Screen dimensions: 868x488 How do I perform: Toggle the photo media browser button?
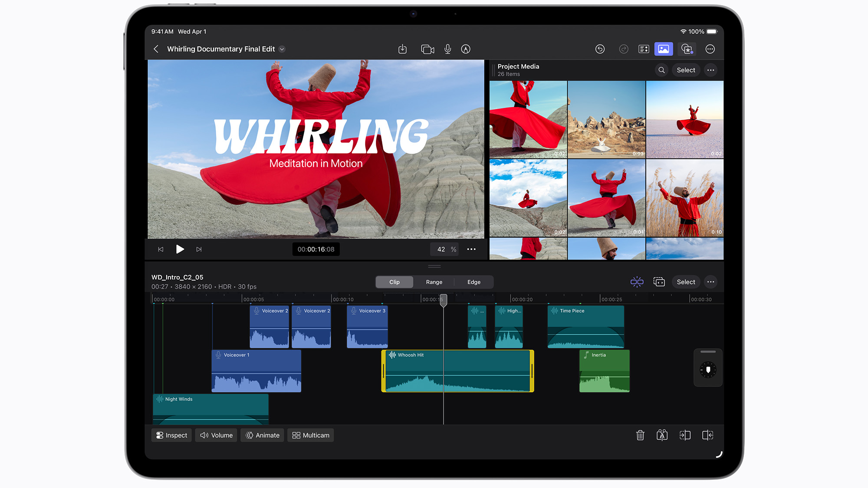(664, 49)
